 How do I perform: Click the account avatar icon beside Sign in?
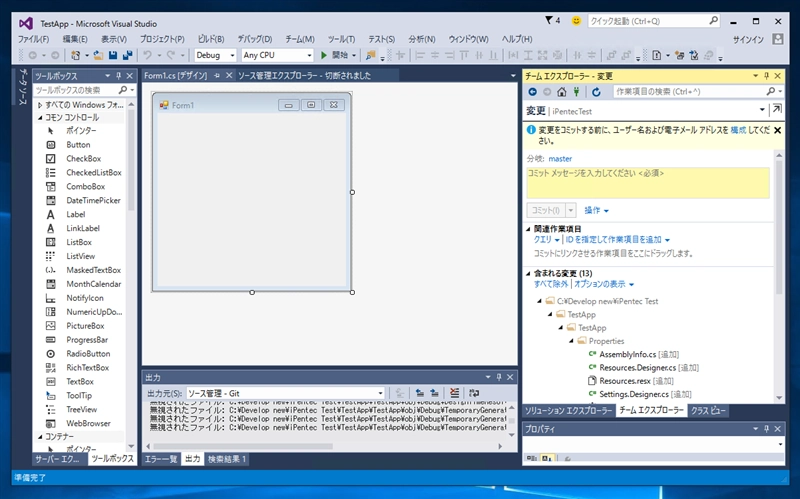778,39
